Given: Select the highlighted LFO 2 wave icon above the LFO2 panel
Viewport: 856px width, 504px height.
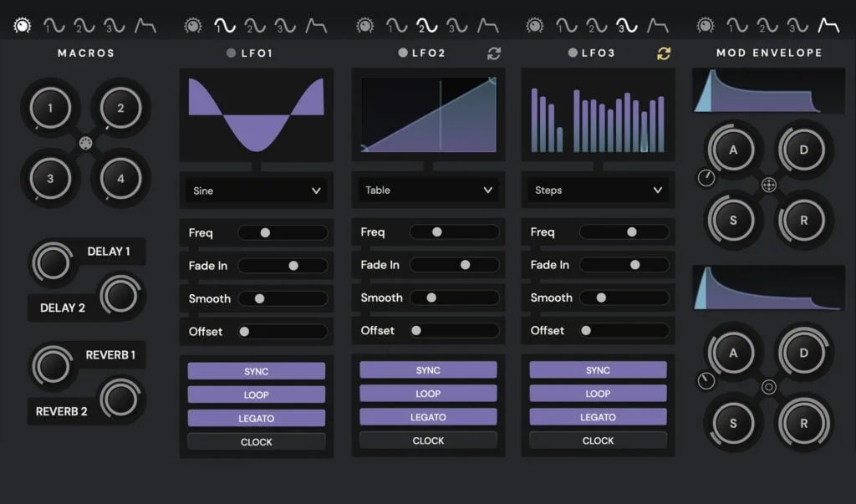Looking at the screenshot, I should [427, 26].
